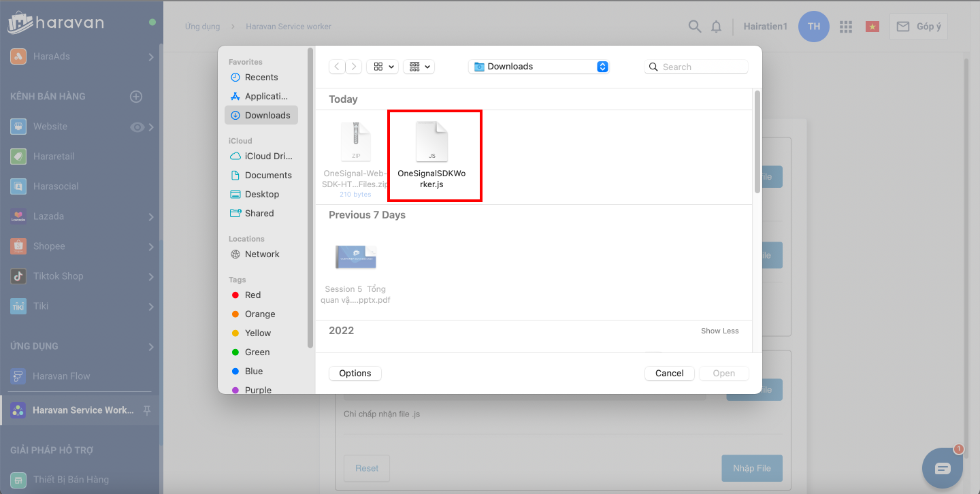Click the Haravan logo
Image resolution: width=980 pixels, height=494 pixels.
pos(56,23)
